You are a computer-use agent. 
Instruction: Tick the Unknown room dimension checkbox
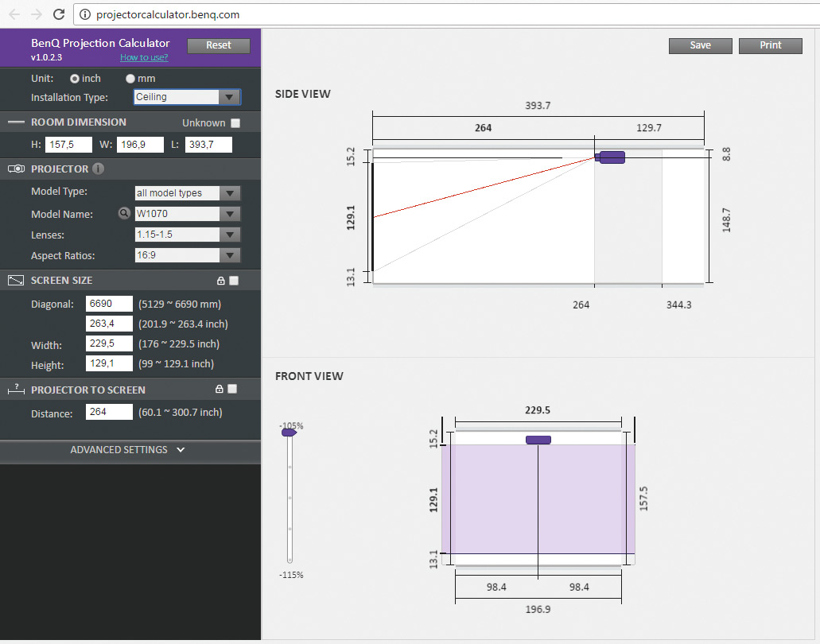point(235,123)
